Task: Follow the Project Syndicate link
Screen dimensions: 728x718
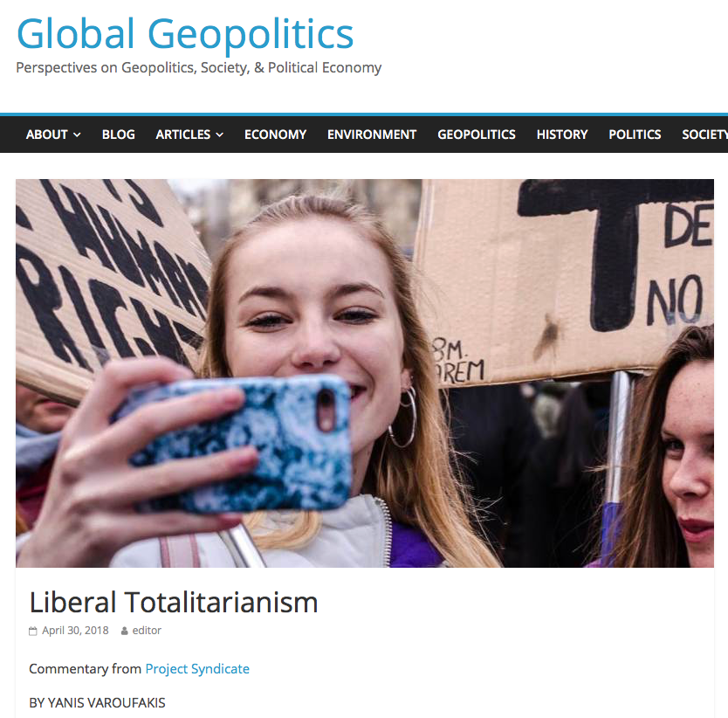Action: (197, 669)
